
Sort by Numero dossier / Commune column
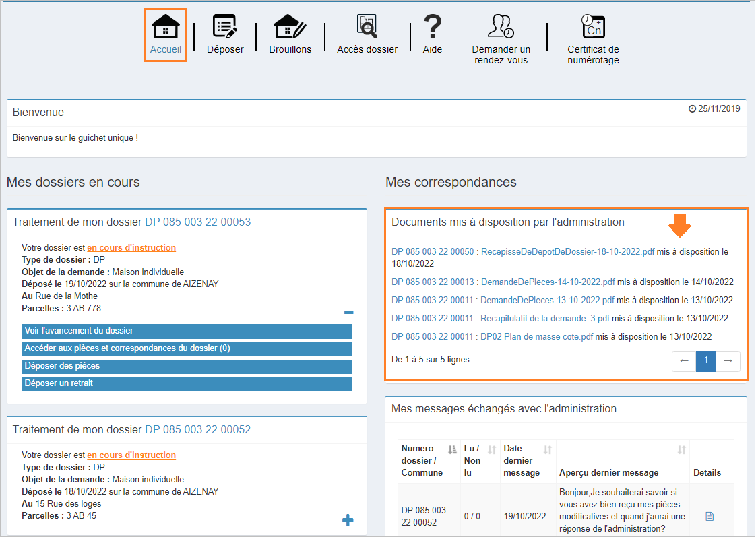(451, 450)
